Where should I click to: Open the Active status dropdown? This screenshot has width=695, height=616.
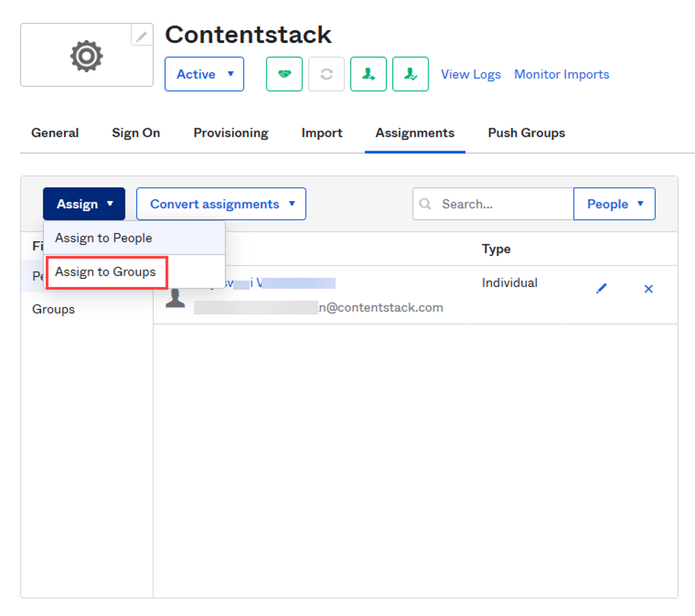(x=204, y=74)
